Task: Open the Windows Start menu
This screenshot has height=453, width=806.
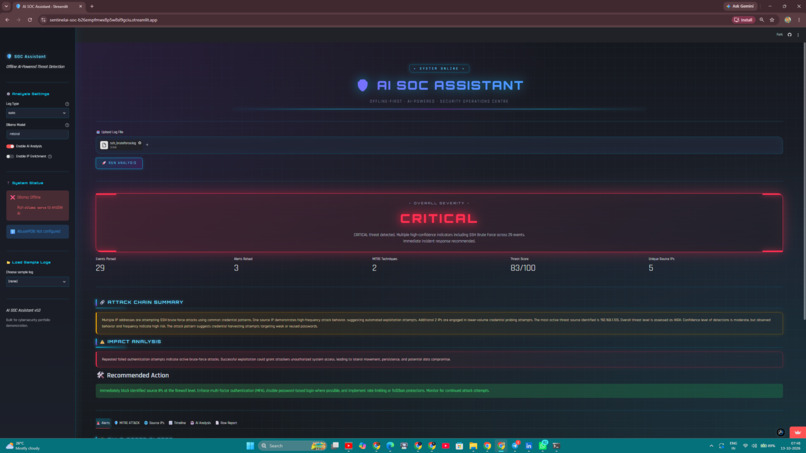Action: (x=250, y=446)
